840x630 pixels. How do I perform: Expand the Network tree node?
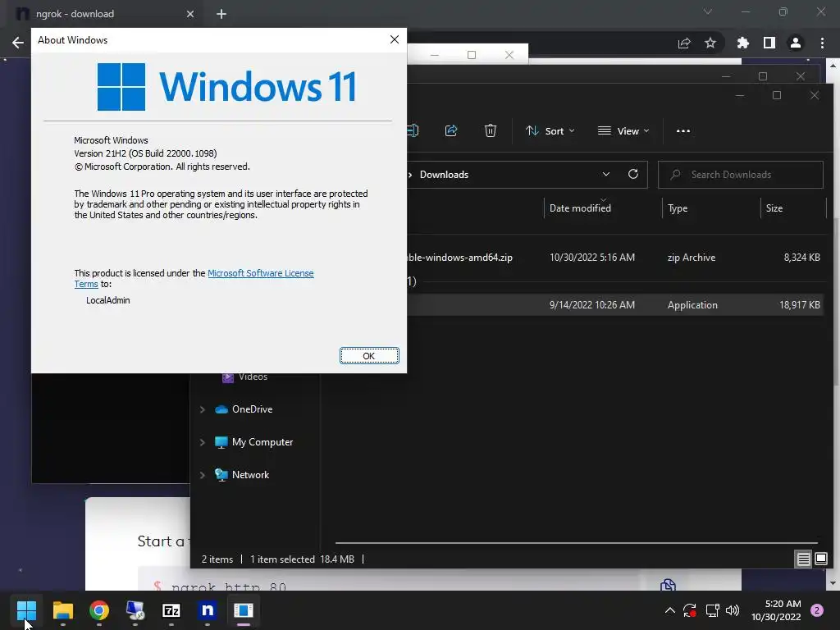[x=202, y=475]
